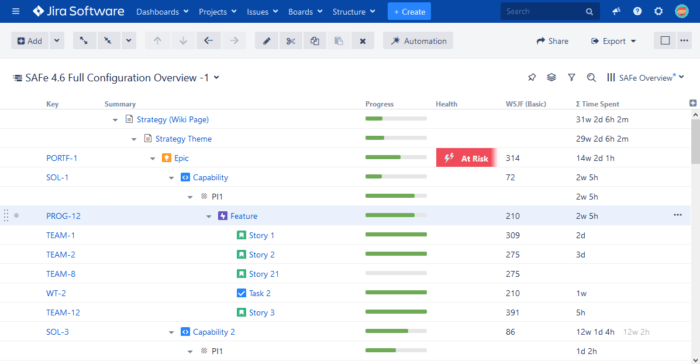Viewport: 700px width, 364px height.
Task: Click the Share button
Action: [552, 41]
